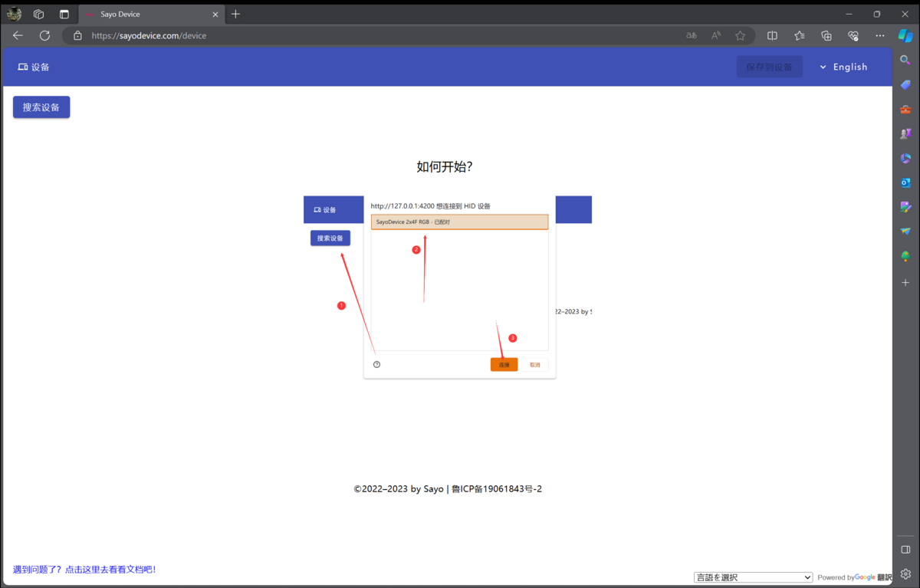Click the 搜索设备 search devices button

click(x=41, y=107)
